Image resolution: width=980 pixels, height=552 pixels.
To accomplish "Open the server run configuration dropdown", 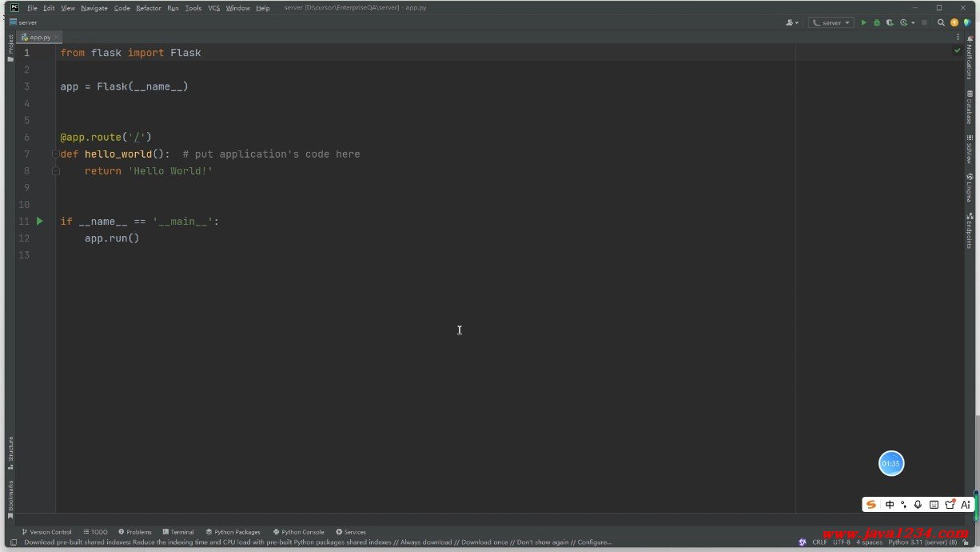I will click(x=831, y=22).
